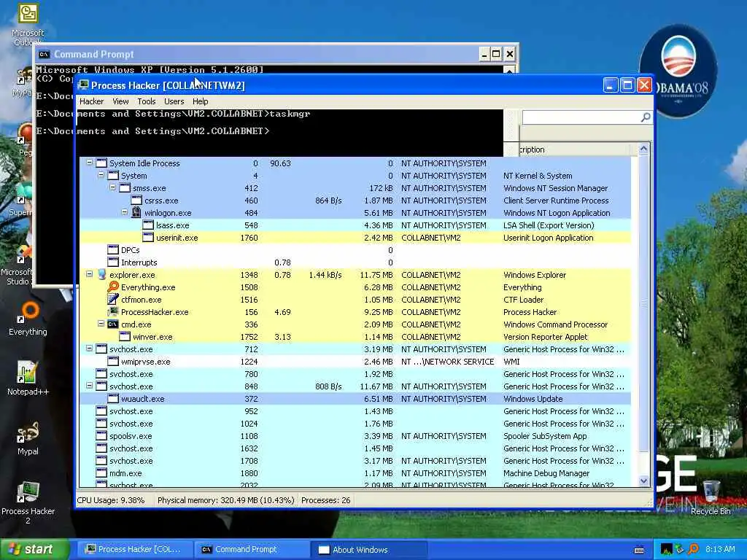Select the mdm.exe row
The height and width of the screenshot is (560, 747).
pos(355,472)
